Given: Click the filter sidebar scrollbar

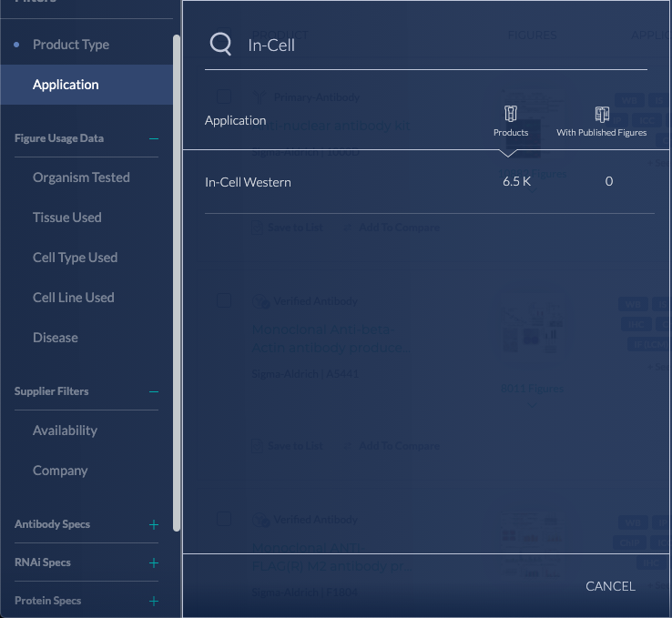Looking at the screenshot, I should (x=177, y=283).
